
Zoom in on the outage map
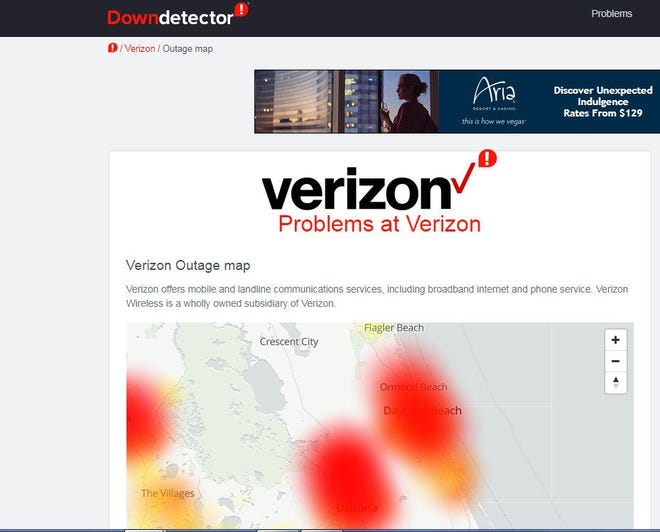pyautogui.click(x=615, y=340)
